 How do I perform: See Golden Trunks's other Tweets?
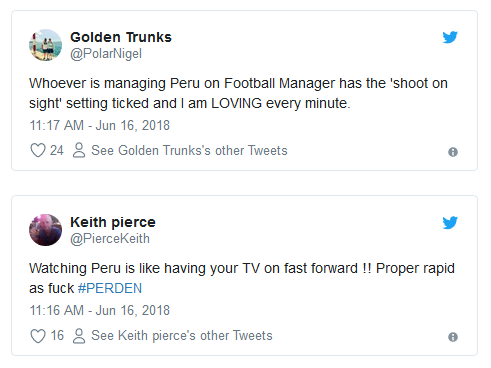pyautogui.click(x=189, y=151)
